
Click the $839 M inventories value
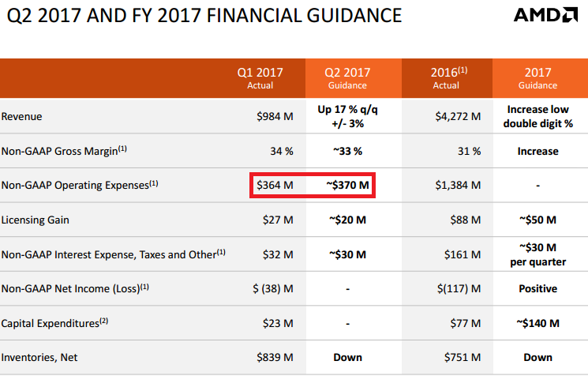click(275, 357)
